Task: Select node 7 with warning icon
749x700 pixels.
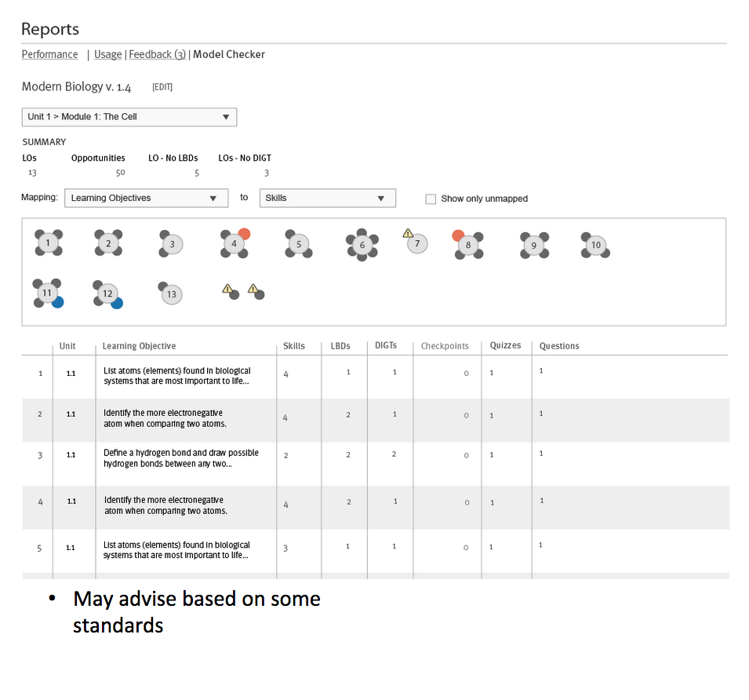Action: (417, 243)
